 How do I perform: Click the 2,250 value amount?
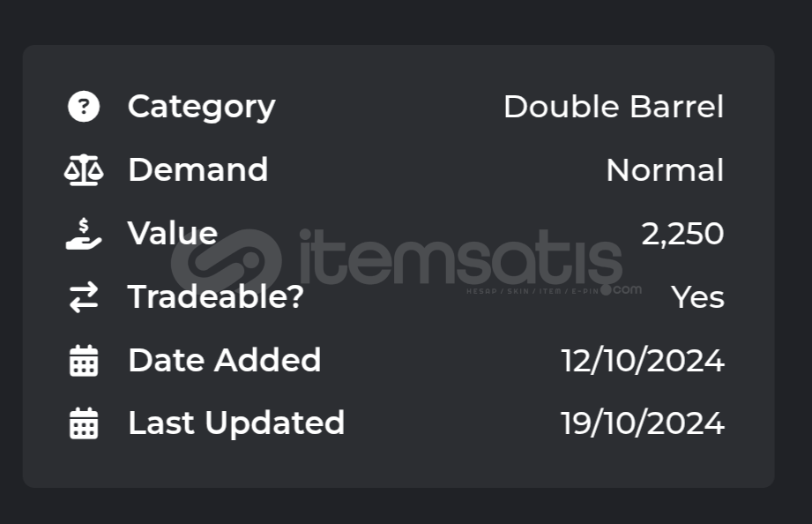tap(682, 234)
